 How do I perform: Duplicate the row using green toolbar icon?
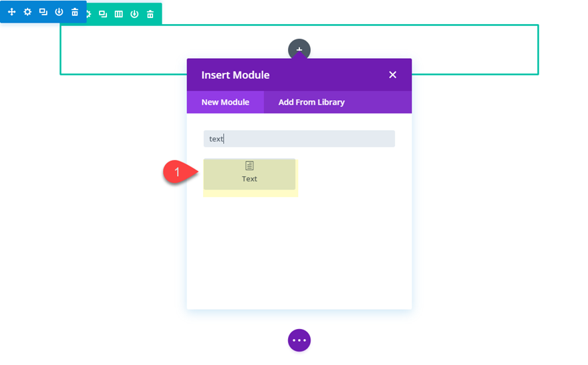(103, 14)
